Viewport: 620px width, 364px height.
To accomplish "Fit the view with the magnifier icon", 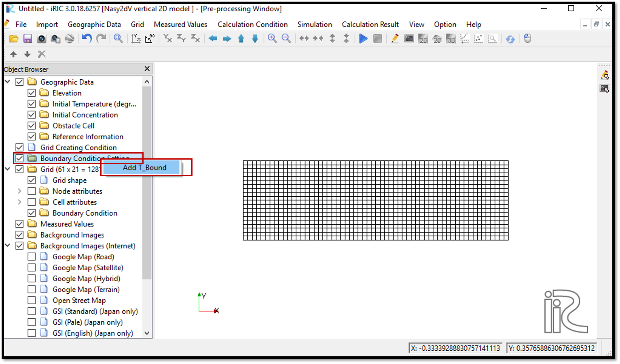I will coord(118,38).
